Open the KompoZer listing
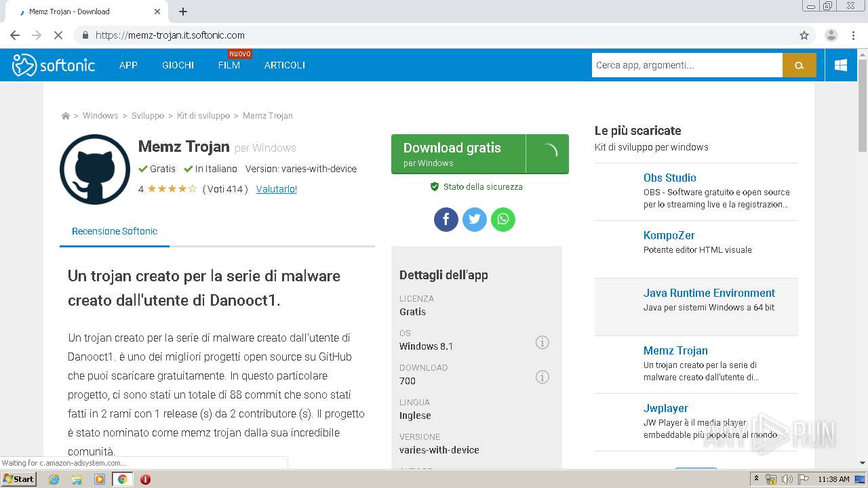This screenshot has width=868, height=488. 669,235
